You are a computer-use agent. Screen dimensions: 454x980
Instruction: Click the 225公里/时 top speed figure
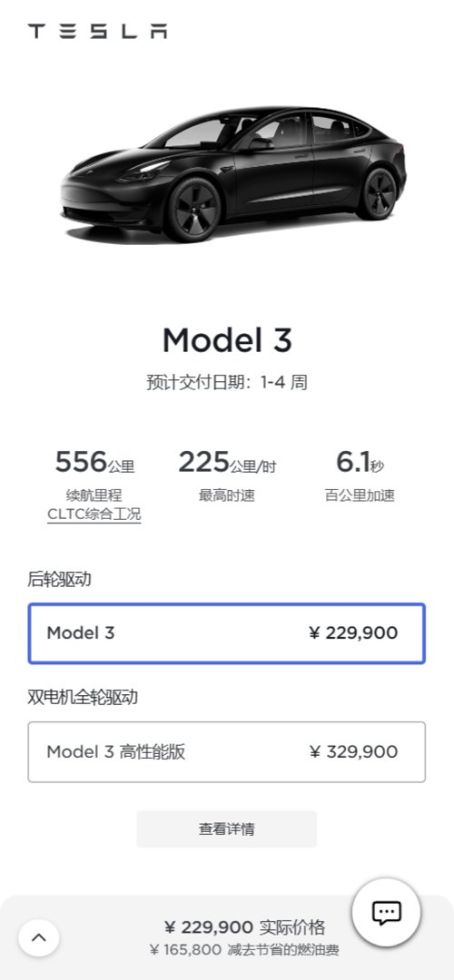227,463
